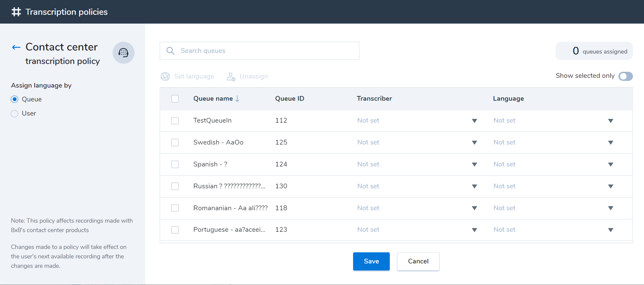
Task: Toggle Show selected only switch
Action: [625, 76]
